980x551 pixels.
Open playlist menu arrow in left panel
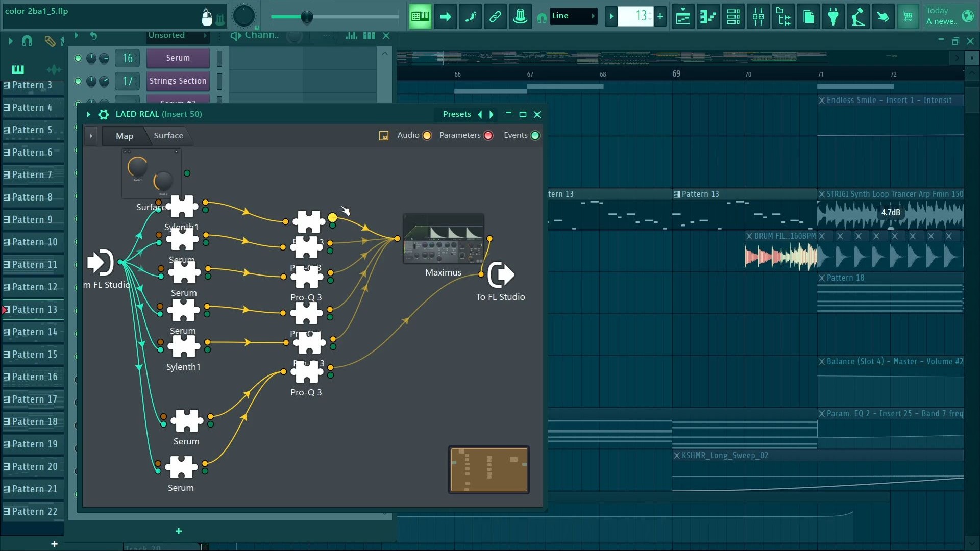(x=10, y=41)
